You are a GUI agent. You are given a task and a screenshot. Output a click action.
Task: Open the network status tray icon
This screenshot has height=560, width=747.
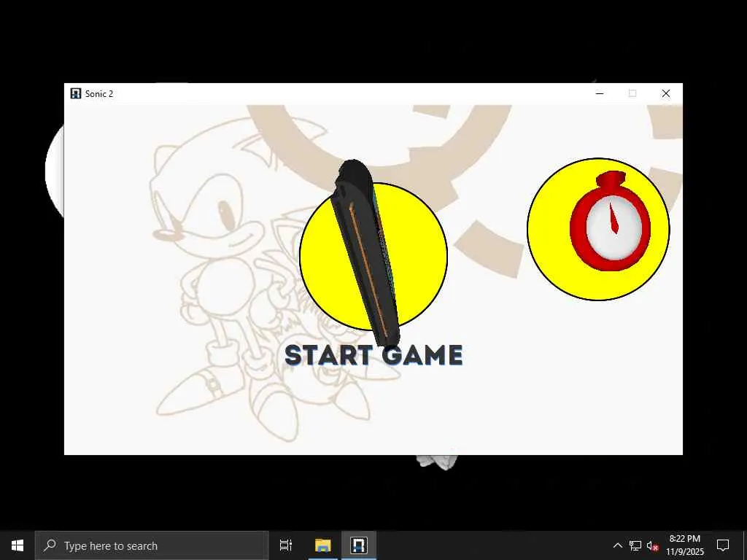pyautogui.click(x=635, y=545)
